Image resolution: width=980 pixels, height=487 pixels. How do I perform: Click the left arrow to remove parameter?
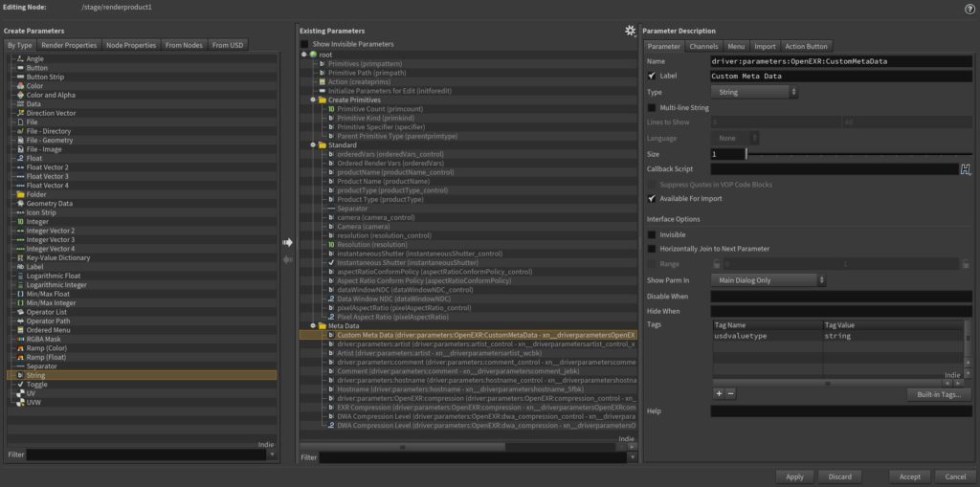287,259
